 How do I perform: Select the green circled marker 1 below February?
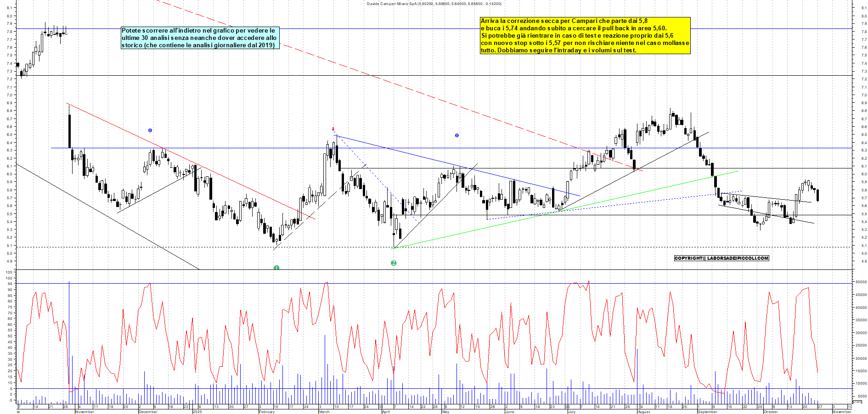point(276,268)
